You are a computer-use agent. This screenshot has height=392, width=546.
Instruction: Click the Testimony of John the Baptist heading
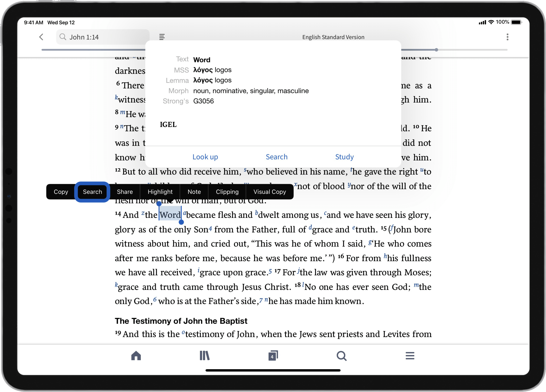click(181, 321)
